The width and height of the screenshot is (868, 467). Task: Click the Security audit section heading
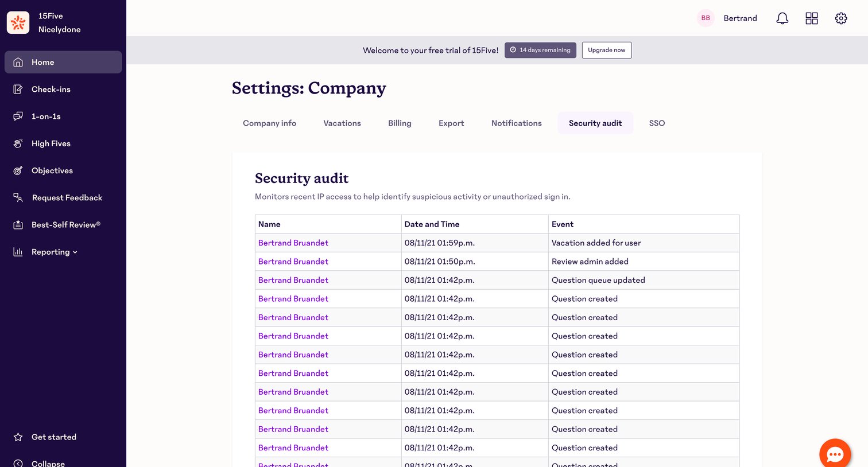302,178
